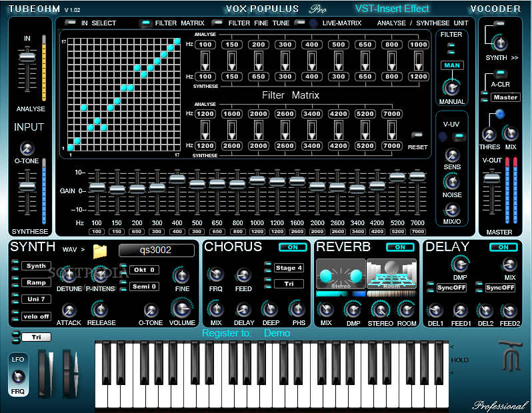Toggle the IN SELECT switch
The width and height of the screenshot is (532, 413).
71,23
